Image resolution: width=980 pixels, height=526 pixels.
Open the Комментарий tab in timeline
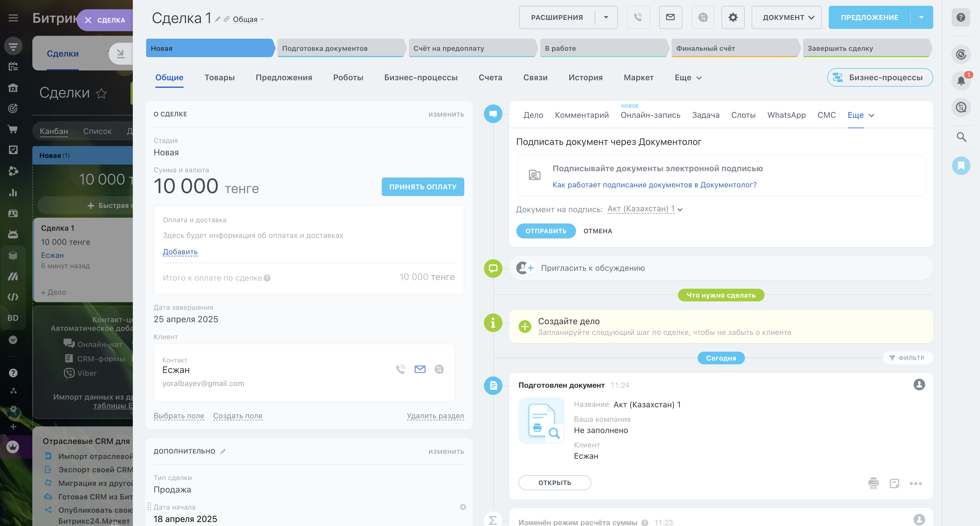[x=581, y=115]
